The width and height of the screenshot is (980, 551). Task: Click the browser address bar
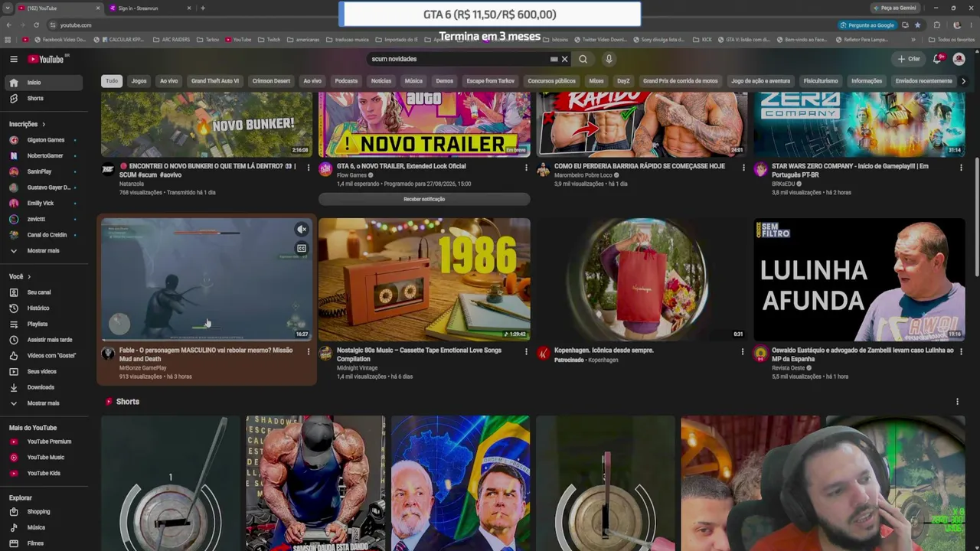(x=444, y=25)
